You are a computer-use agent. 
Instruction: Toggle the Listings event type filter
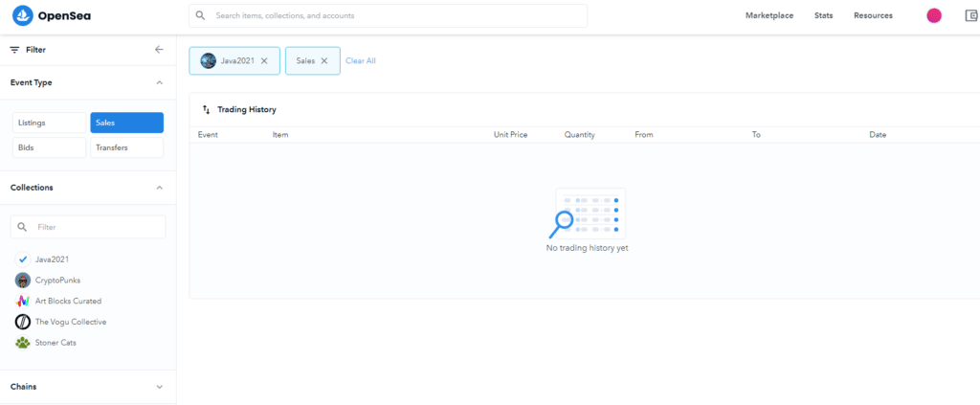49,123
